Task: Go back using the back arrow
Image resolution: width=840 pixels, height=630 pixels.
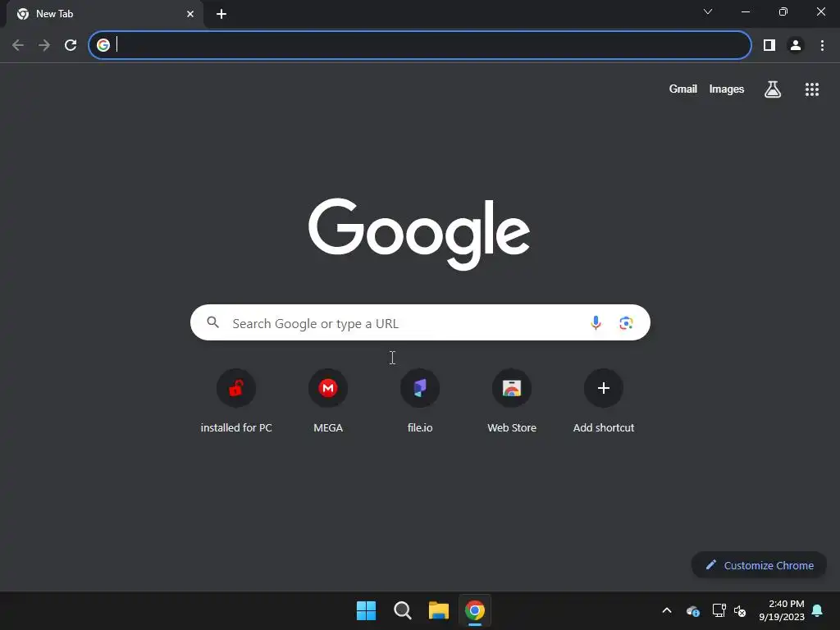Action: (x=18, y=45)
